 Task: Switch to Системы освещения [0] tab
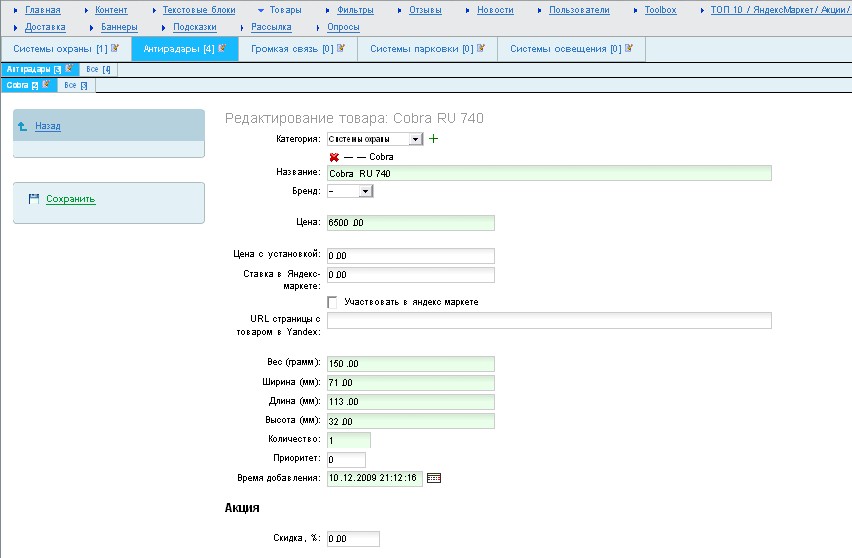pos(571,49)
